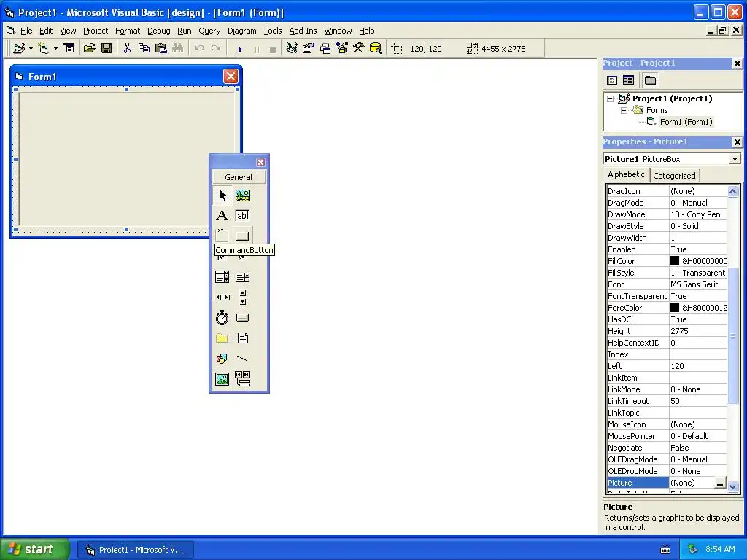Select the Pointer tool in the toolbox
The image size is (747, 560).
(x=222, y=195)
